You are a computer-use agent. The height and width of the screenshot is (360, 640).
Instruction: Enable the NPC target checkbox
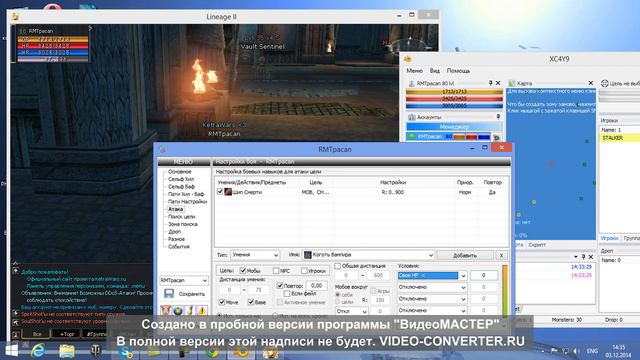pos(276,270)
